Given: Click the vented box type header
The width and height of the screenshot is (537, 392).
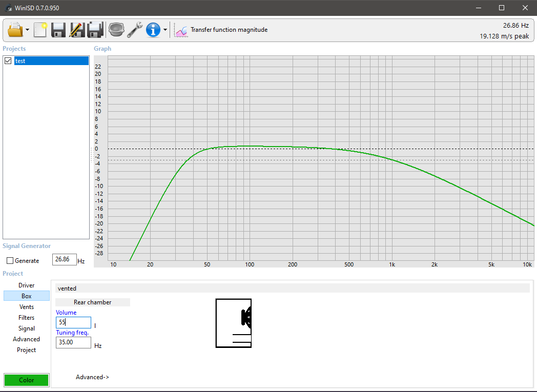Looking at the screenshot, I should [x=293, y=288].
